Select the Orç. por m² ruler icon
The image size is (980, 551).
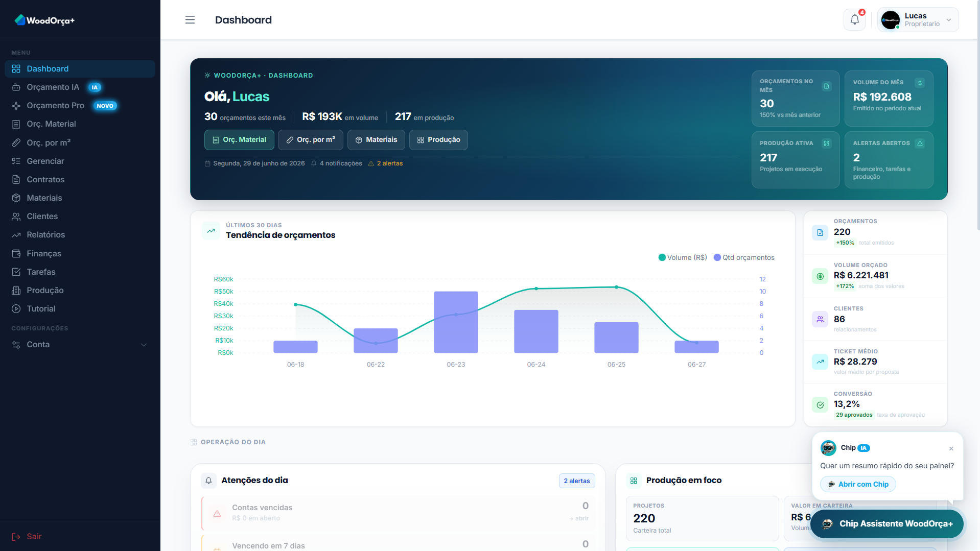pos(16,143)
